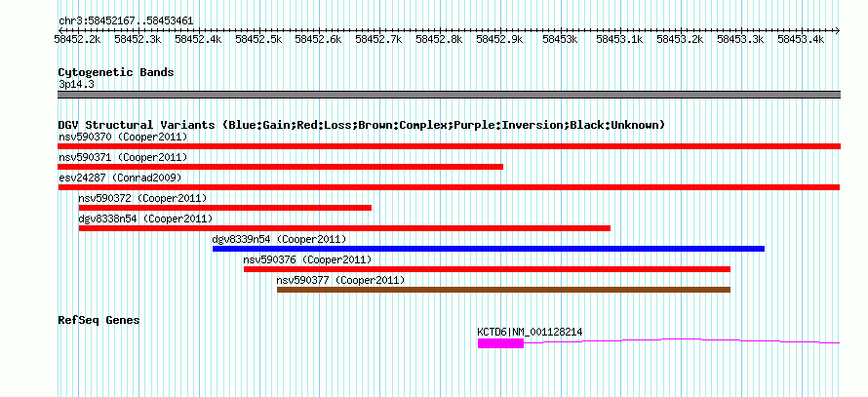Click the magenta KCTD6 exon block
The width and height of the screenshot is (868, 397).
[500, 343]
